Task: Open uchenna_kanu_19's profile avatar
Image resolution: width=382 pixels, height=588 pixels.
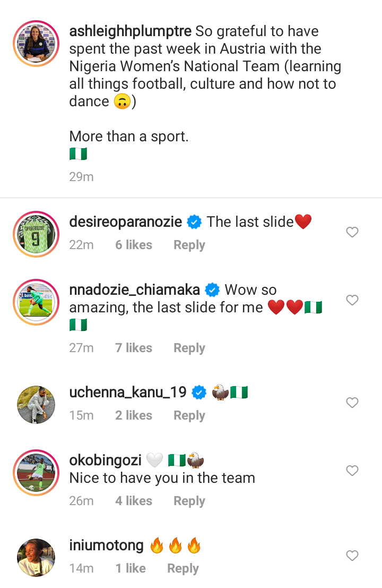Action: (x=36, y=405)
